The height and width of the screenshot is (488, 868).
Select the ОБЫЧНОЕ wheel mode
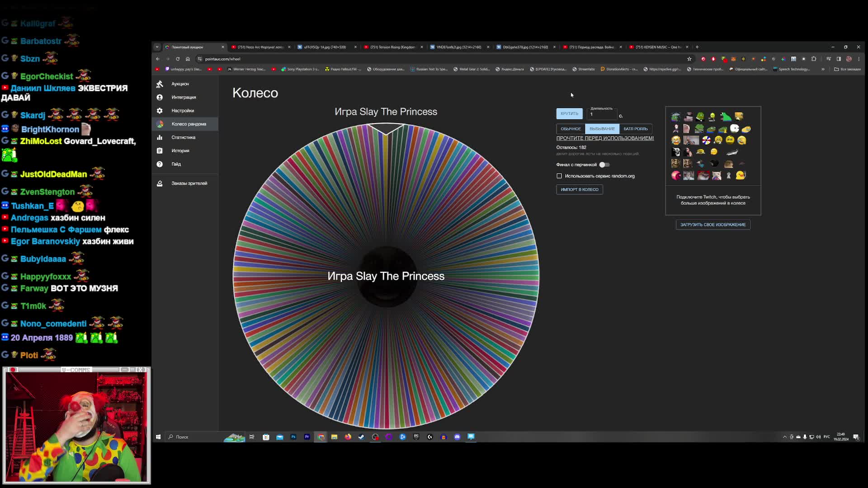(x=571, y=129)
